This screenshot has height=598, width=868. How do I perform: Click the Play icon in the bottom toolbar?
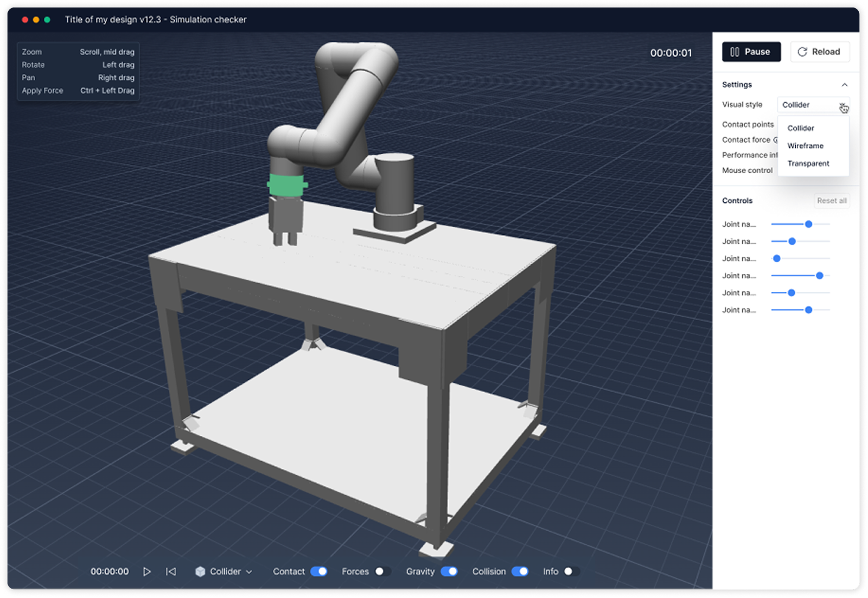[147, 571]
